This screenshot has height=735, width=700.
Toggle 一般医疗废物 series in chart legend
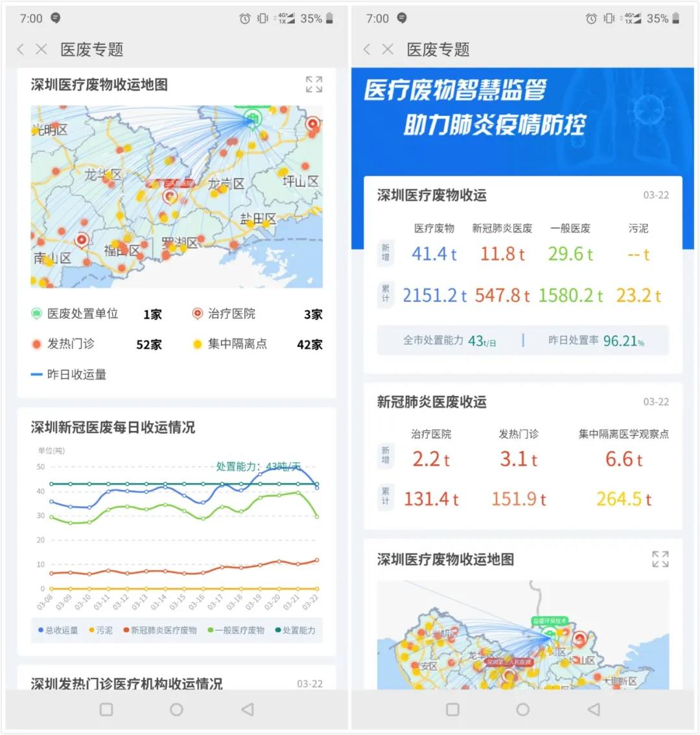coord(236,630)
